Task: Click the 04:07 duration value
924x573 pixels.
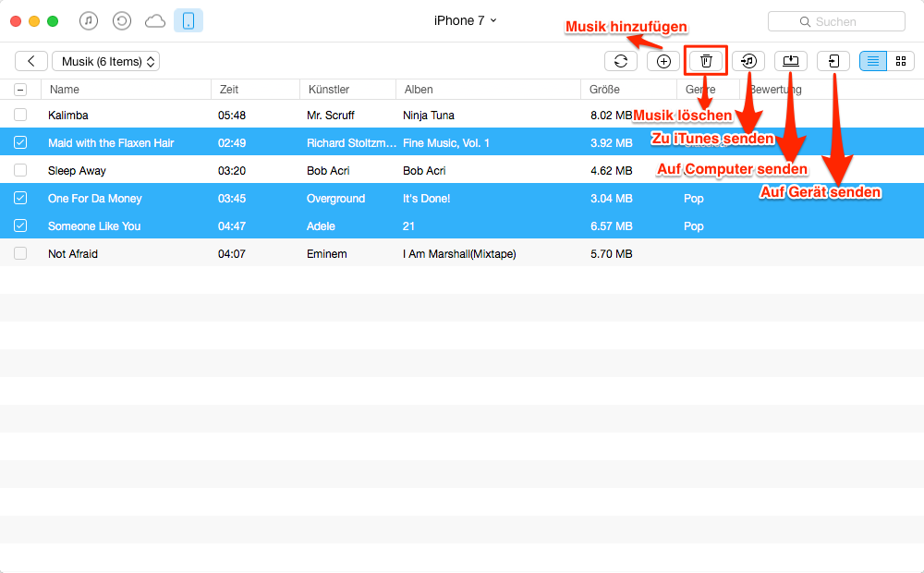Action: point(232,254)
